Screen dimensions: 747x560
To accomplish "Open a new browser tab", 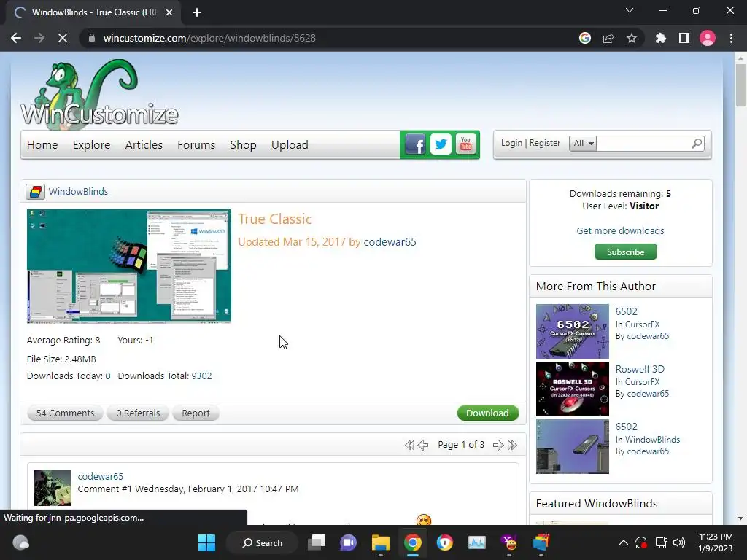I will point(197,12).
